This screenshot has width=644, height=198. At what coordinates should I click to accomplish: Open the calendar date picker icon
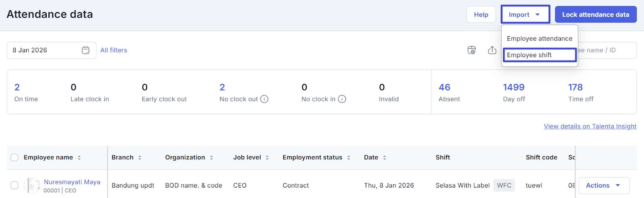click(85, 50)
